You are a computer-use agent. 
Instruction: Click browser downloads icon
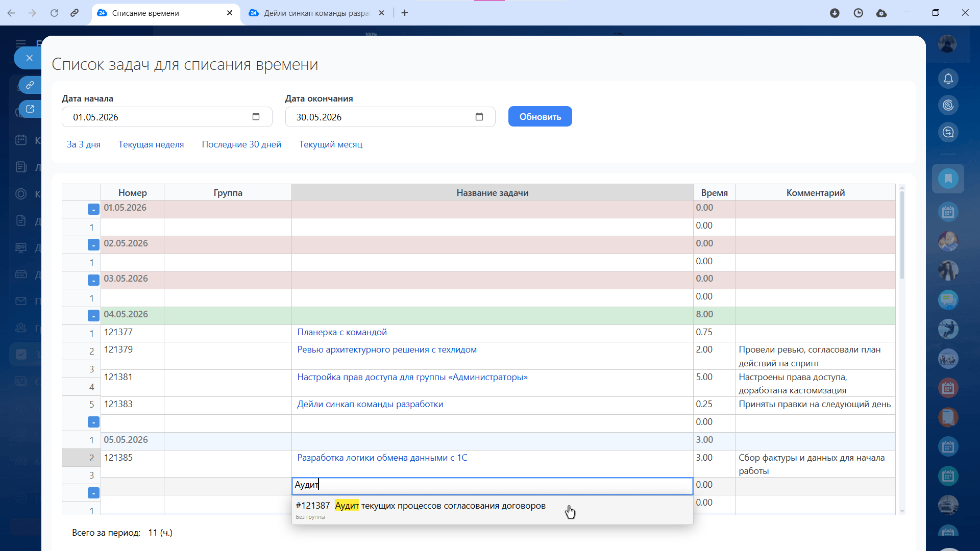tap(835, 13)
